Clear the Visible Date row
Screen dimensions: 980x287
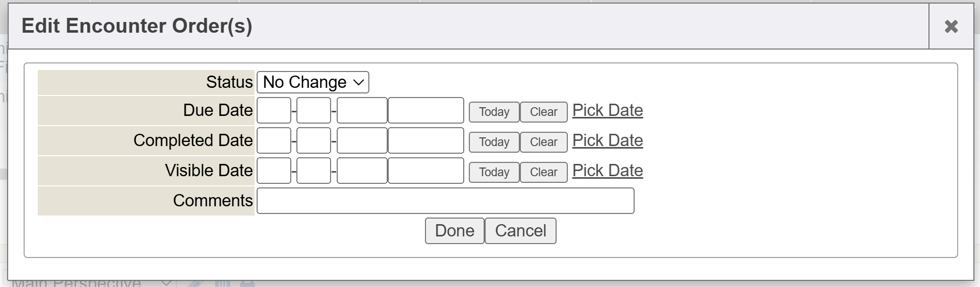543,172
